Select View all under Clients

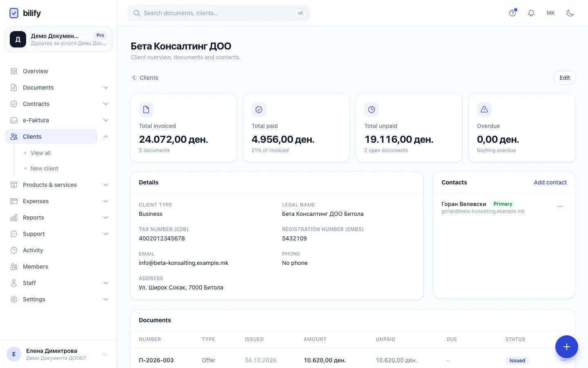tap(41, 153)
